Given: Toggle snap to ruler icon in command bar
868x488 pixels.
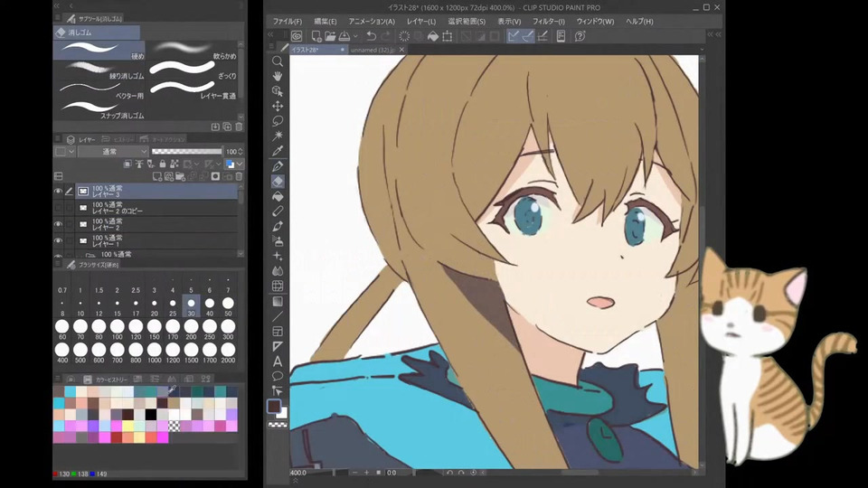Looking at the screenshot, I should coord(514,36).
